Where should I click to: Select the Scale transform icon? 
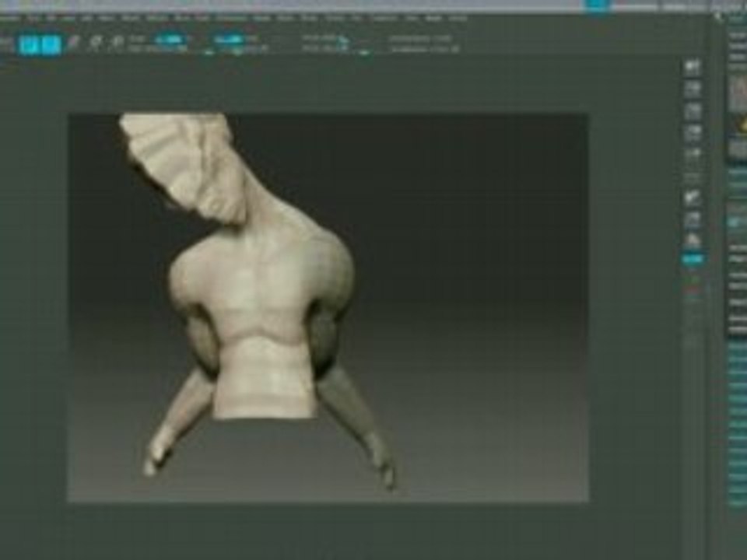coord(96,44)
